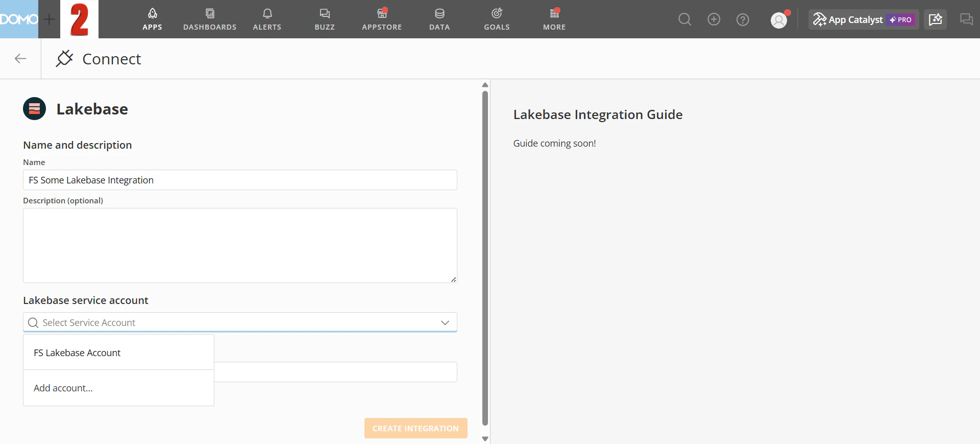This screenshot has width=980, height=444.
Task: Click the scroll up arrow of the form scrollbar
Action: (485, 85)
